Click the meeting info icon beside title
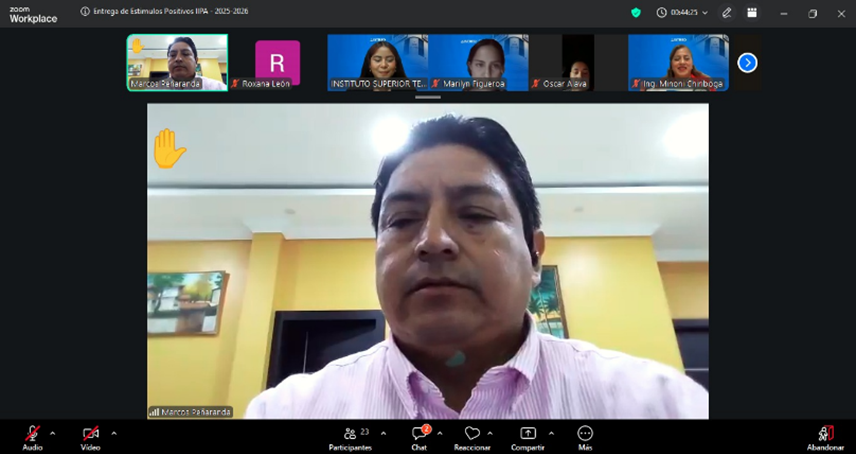 85,12
